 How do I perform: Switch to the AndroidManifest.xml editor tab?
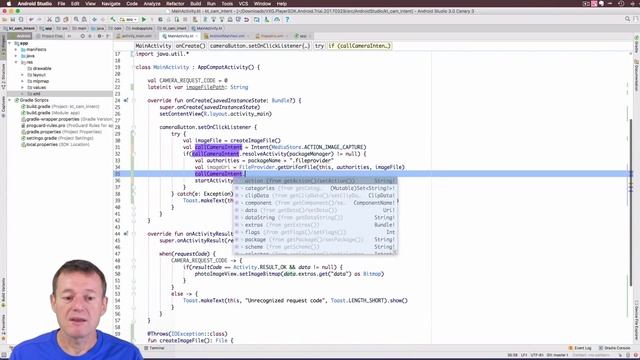(227, 36)
